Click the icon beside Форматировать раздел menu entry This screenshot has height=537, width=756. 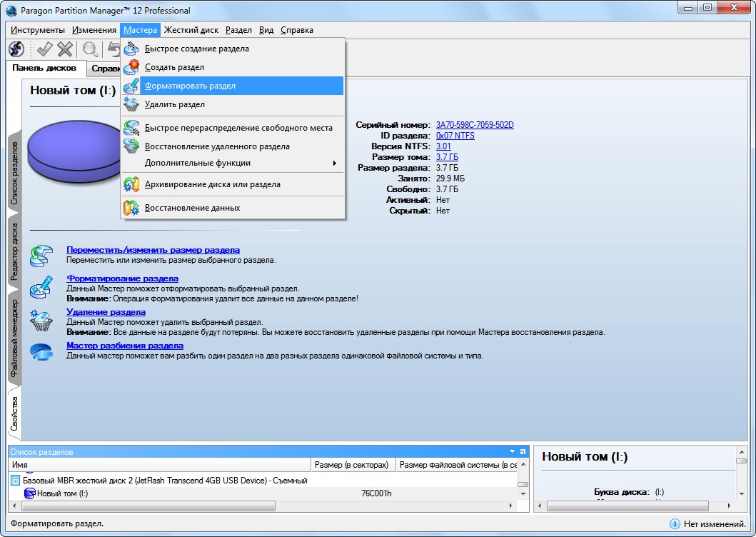[131, 86]
